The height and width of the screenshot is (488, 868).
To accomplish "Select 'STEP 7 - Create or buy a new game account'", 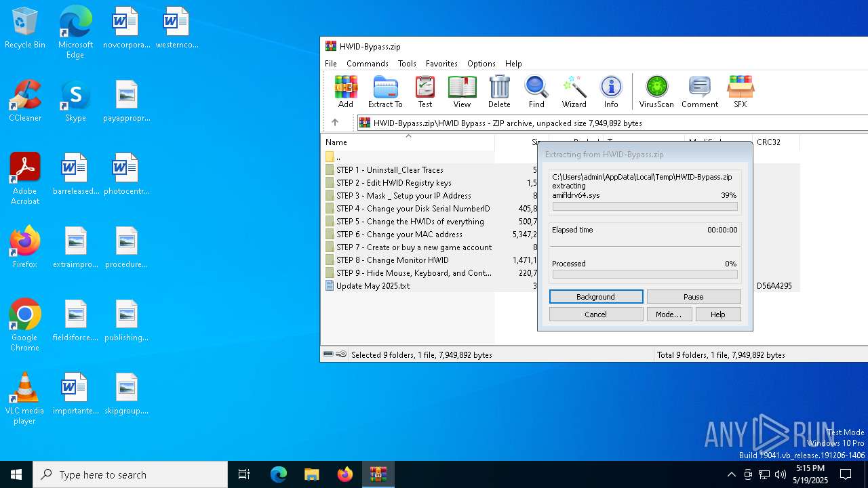I will [408, 247].
